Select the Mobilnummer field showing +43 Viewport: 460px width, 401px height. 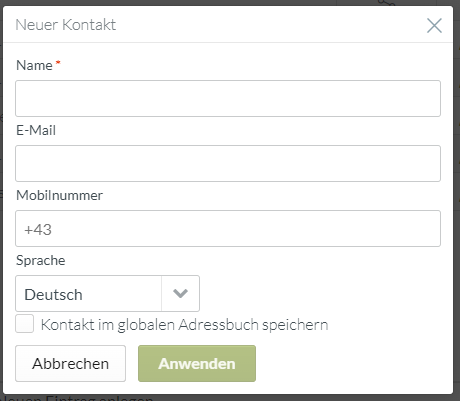[x=228, y=228]
